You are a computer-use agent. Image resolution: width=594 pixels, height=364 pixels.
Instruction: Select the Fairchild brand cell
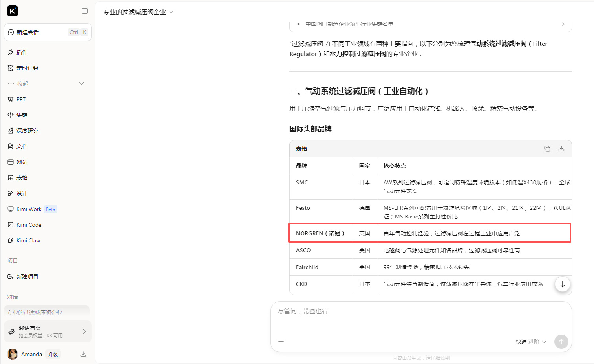point(321,267)
